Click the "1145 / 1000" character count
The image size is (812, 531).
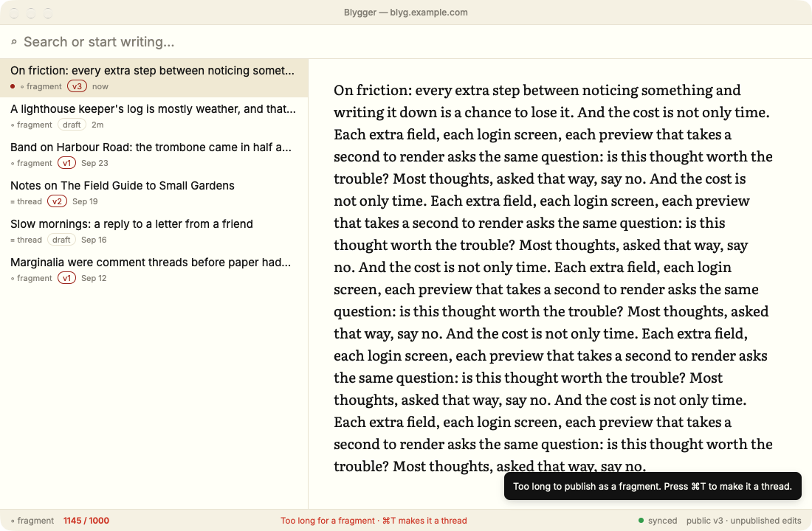[86, 521]
